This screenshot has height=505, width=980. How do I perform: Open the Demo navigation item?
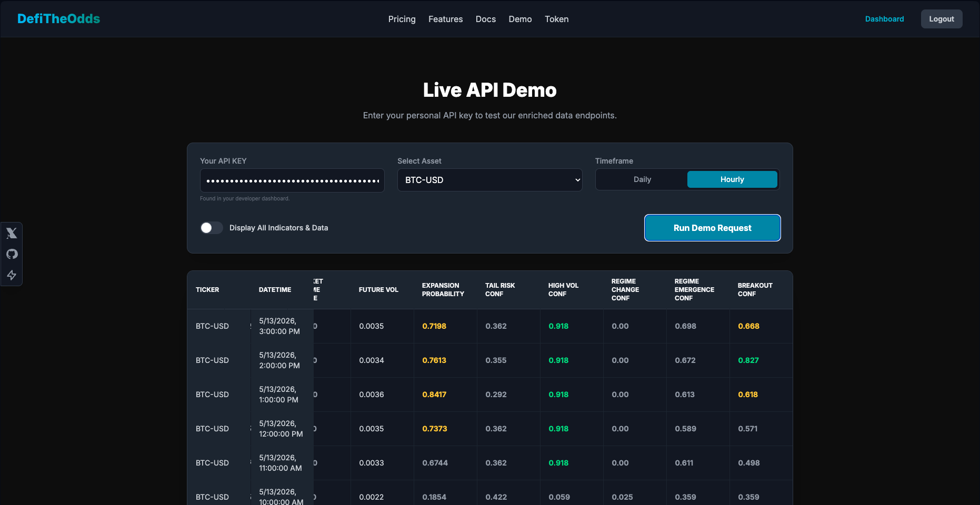[x=520, y=19]
